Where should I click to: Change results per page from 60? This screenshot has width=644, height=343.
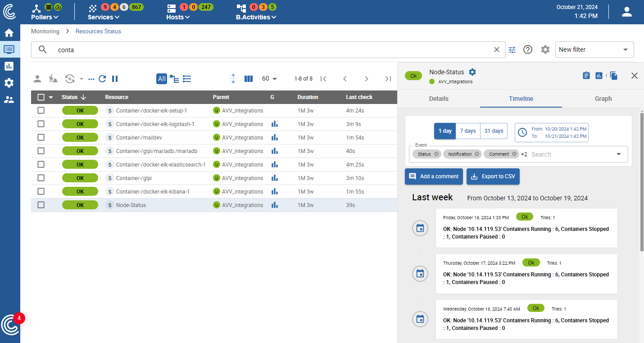(269, 78)
